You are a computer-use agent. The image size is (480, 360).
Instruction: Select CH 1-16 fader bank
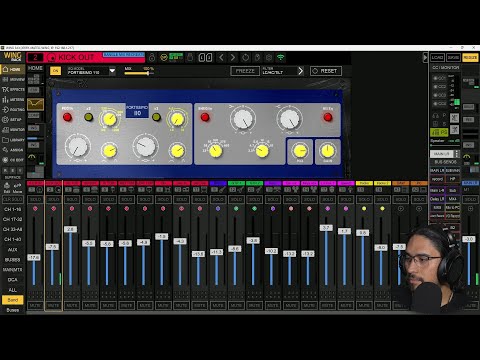coord(13,209)
